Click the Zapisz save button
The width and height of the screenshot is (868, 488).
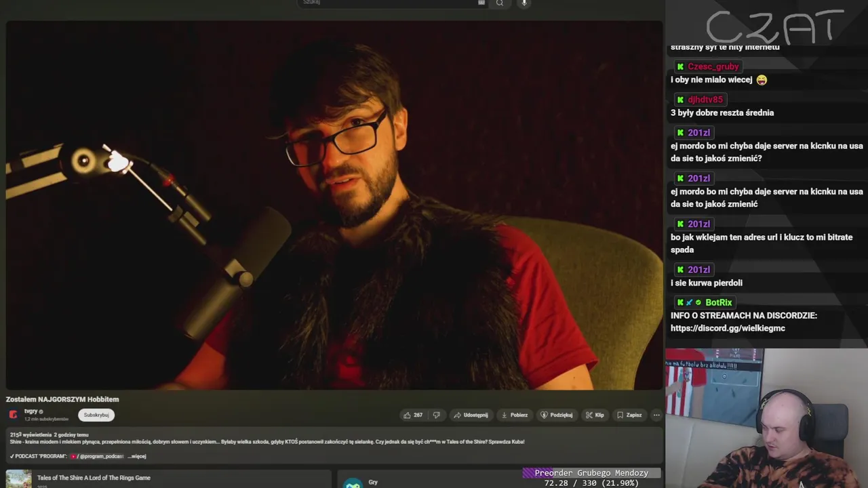pyautogui.click(x=629, y=415)
